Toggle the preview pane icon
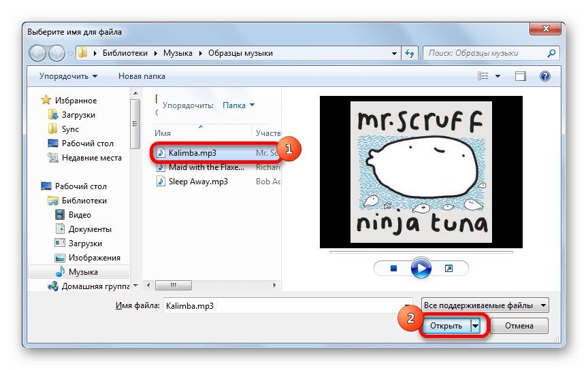The width and height of the screenshot is (588, 370). 521,76
